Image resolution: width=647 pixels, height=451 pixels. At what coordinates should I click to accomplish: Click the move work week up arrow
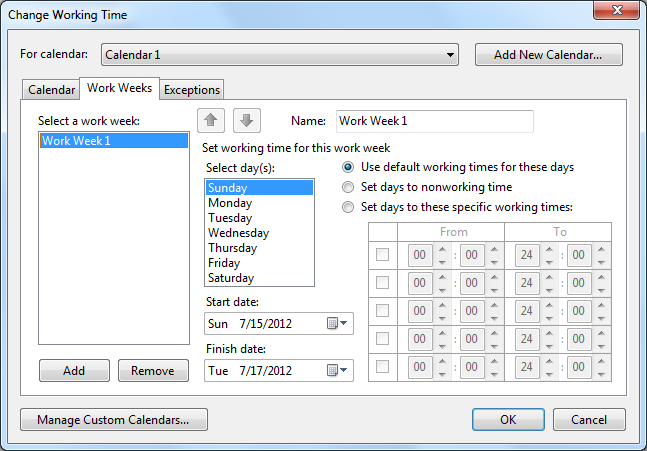tap(211, 121)
